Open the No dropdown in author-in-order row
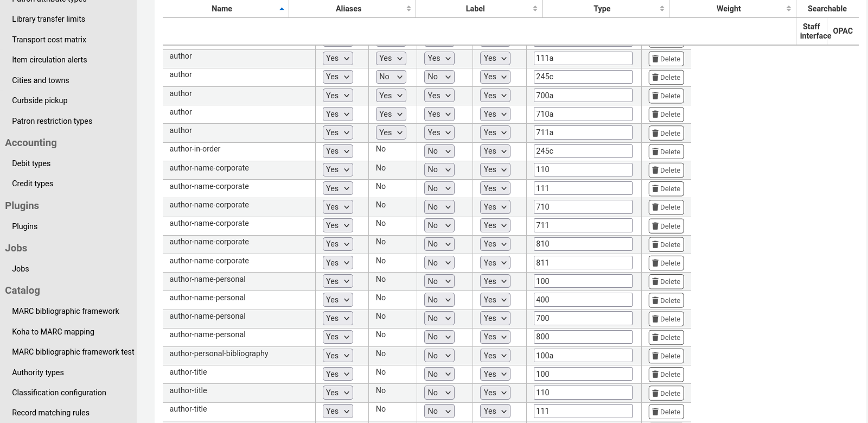 [x=439, y=151]
